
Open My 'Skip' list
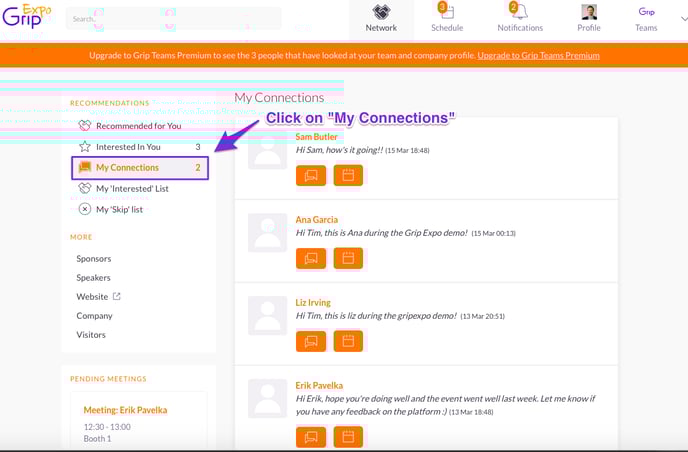[119, 210]
